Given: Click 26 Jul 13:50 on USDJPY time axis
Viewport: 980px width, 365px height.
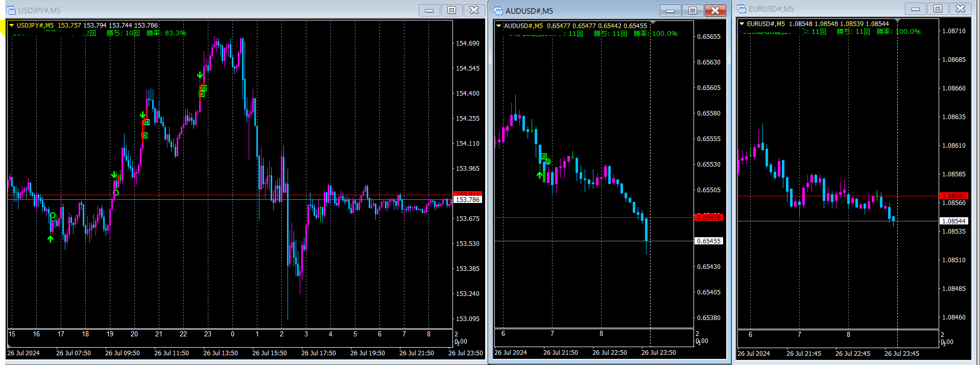Looking at the screenshot, I should [x=221, y=353].
